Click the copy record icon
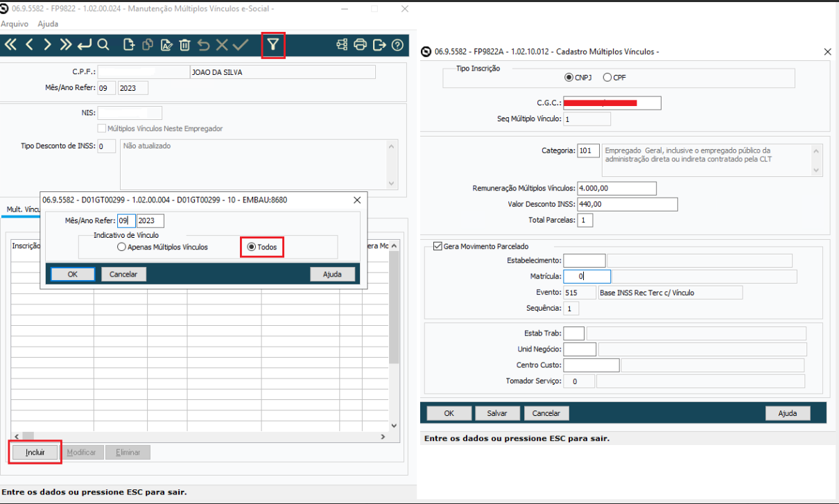Image resolution: width=839 pixels, height=504 pixels. click(147, 45)
